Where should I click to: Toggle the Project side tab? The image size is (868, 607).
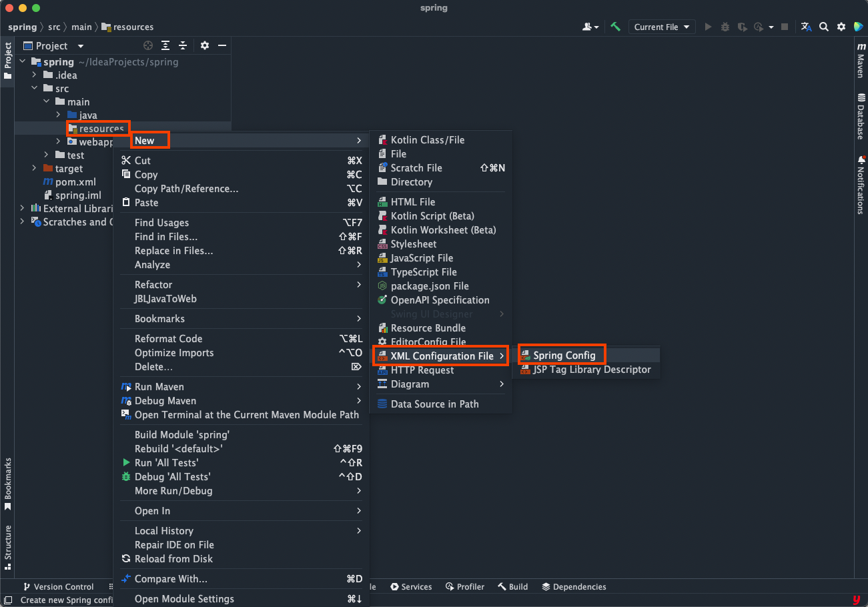click(x=7, y=61)
